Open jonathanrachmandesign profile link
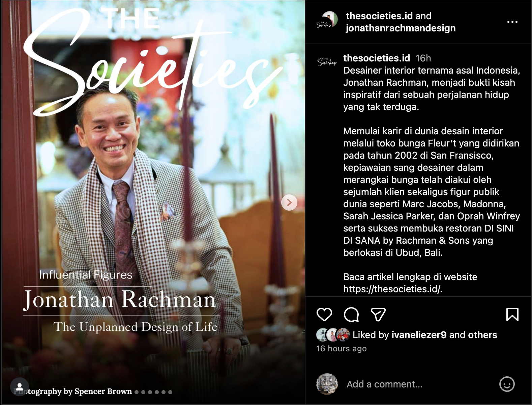532x405 pixels. coord(401,28)
